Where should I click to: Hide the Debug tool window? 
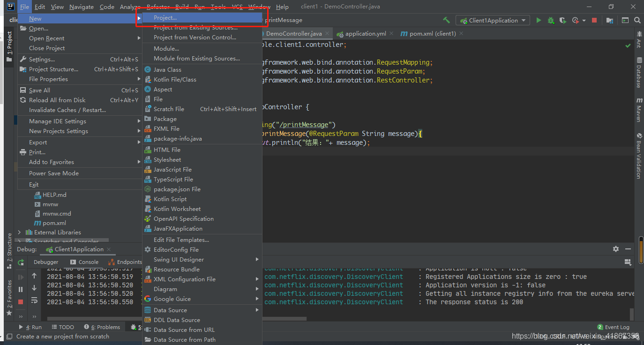click(x=628, y=249)
